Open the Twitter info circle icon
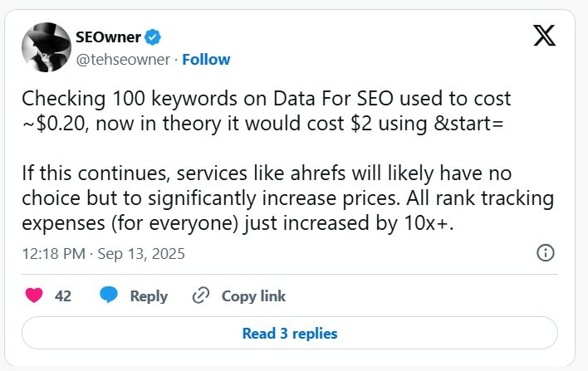Viewport: 588px width, 371px height. 546,253
